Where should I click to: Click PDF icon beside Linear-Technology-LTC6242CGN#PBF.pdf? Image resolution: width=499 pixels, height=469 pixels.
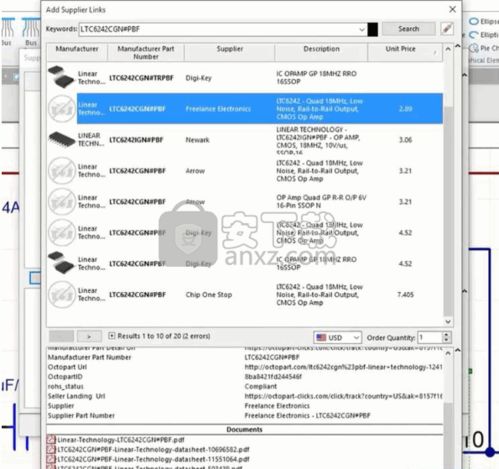coord(51,440)
